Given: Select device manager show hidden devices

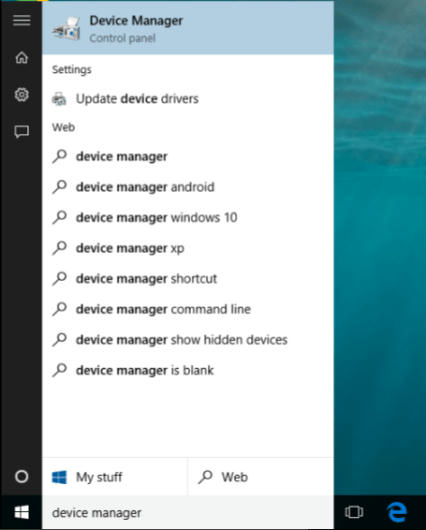Looking at the screenshot, I should point(188,340).
